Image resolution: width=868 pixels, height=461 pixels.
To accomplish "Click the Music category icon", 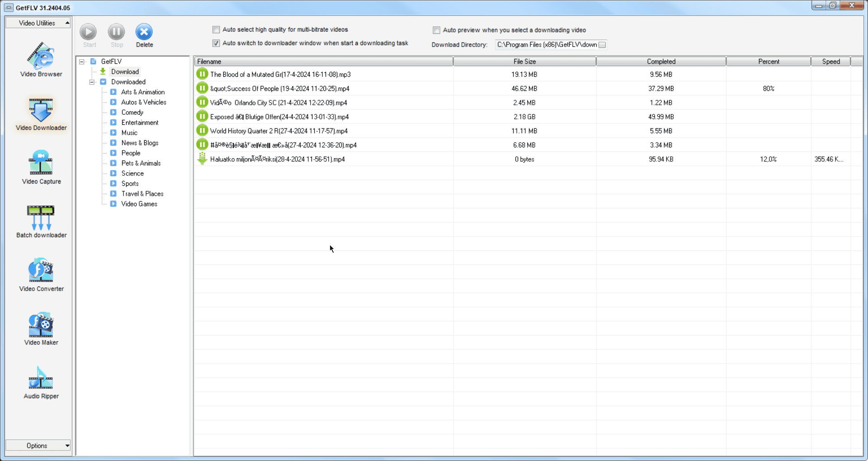I will click(113, 132).
